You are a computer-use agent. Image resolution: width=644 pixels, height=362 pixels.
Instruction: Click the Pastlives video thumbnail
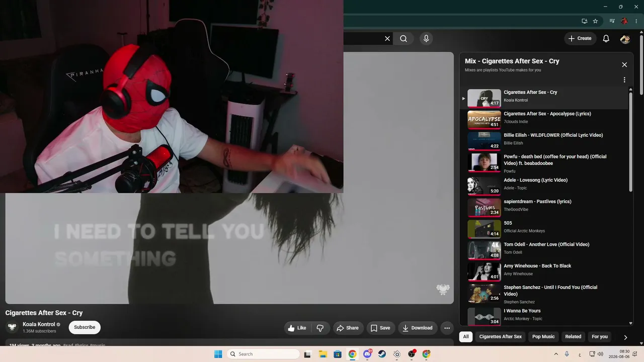click(x=484, y=208)
